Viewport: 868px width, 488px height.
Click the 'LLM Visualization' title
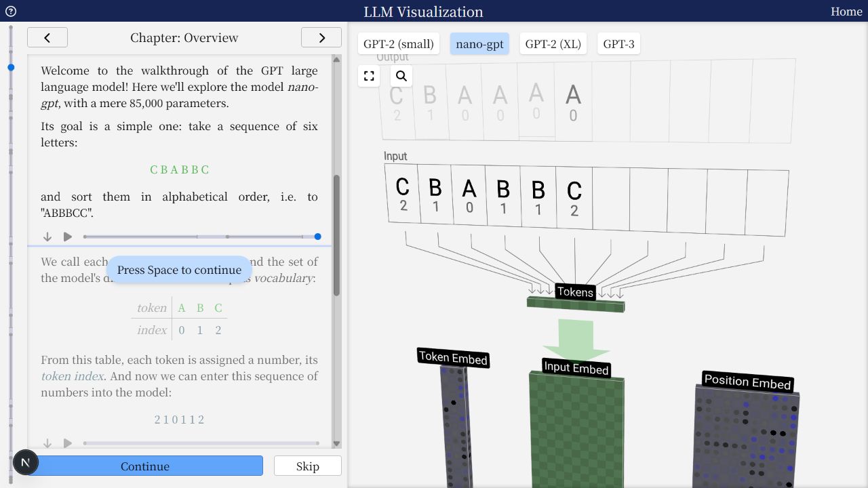(423, 12)
